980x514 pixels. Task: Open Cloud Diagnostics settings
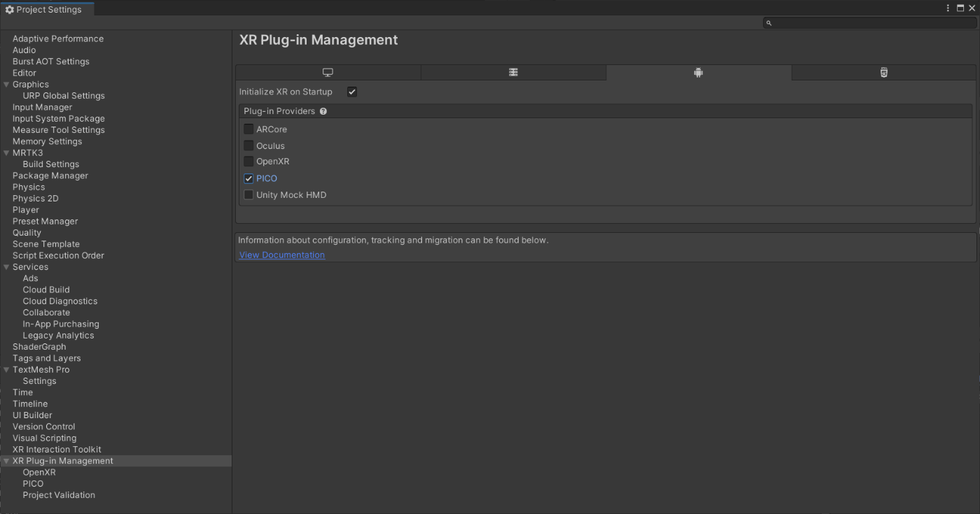point(60,301)
